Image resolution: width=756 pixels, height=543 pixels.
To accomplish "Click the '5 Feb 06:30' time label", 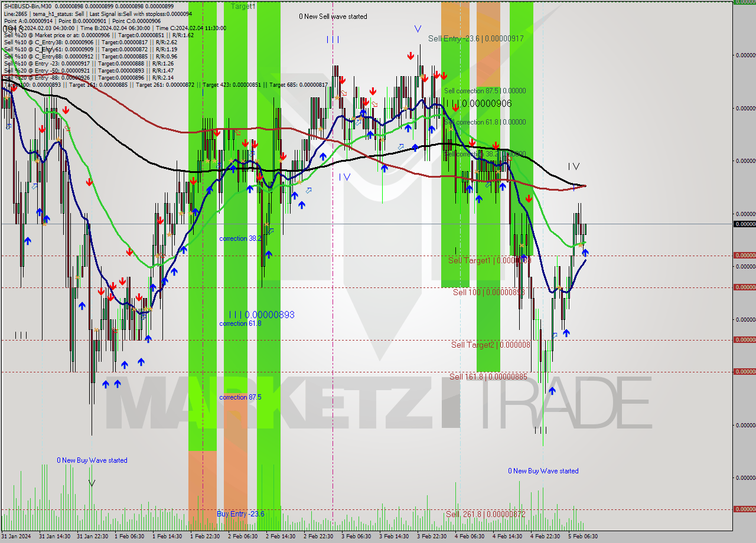I will [x=582, y=537].
